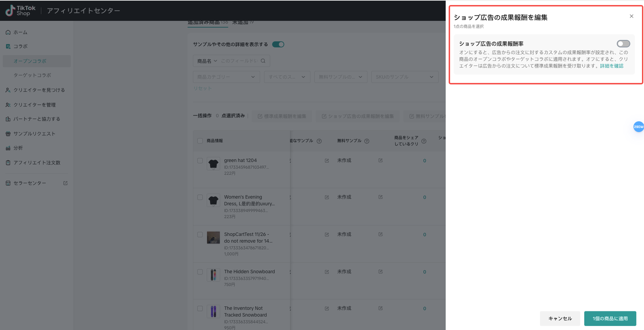
Task: Close the ショップ広告の成果報酬を編集 panel
Action: (x=631, y=16)
